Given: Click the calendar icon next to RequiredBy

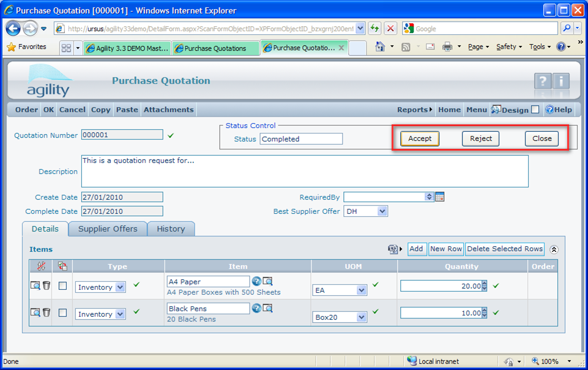Looking at the screenshot, I should [439, 197].
